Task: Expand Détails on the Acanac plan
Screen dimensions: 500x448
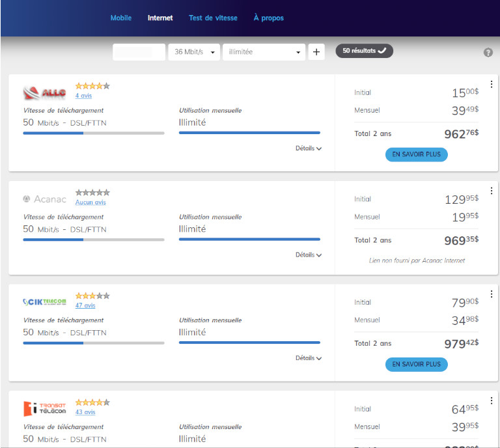Action: (309, 255)
